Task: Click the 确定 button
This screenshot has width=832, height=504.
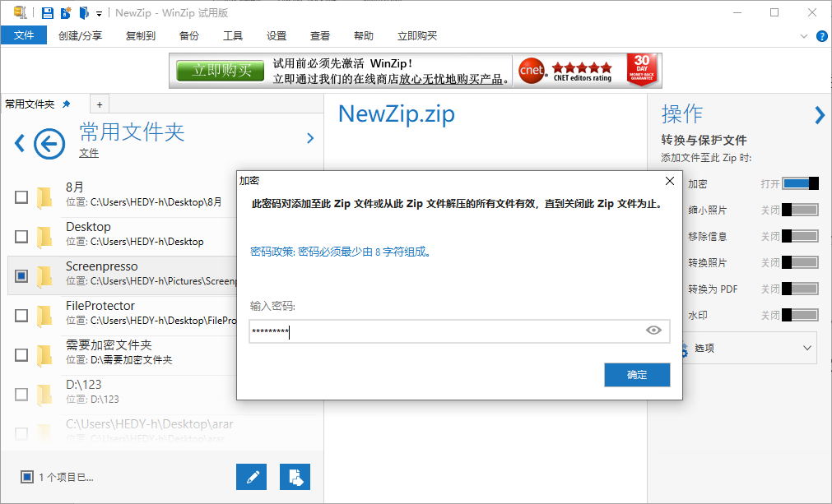Action: (637, 375)
